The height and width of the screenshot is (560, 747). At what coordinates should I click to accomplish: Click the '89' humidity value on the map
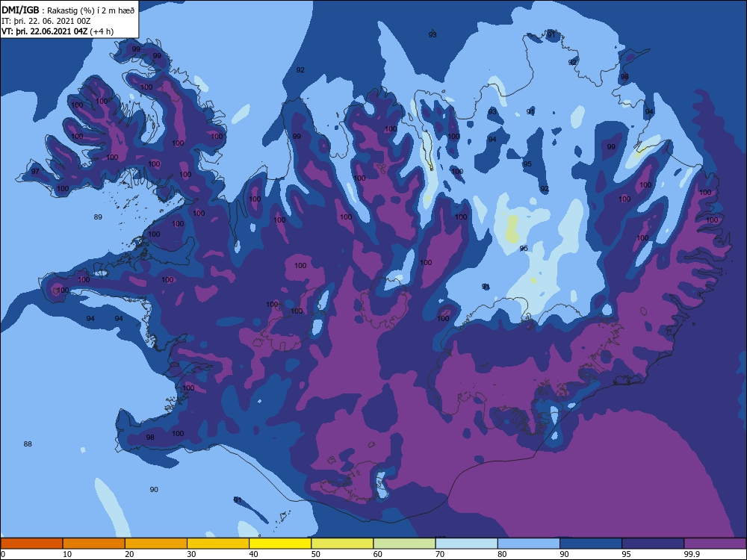pyautogui.click(x=98, y=217)
